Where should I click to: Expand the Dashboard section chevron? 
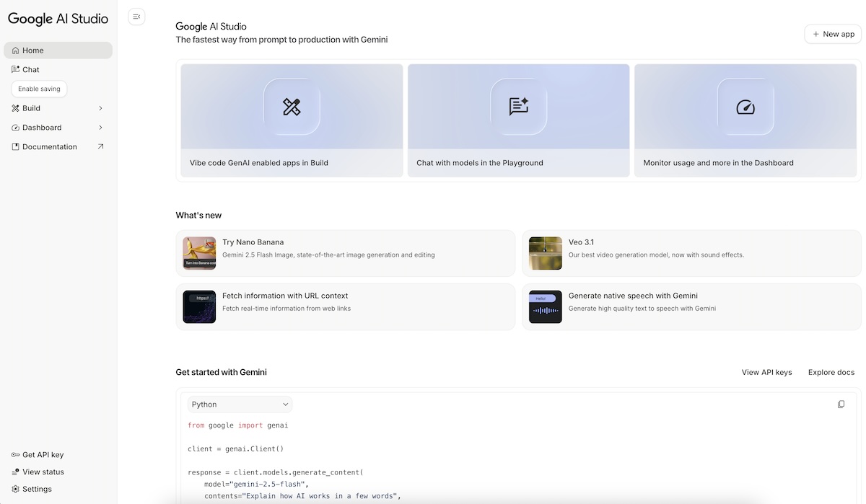(100, 127)
